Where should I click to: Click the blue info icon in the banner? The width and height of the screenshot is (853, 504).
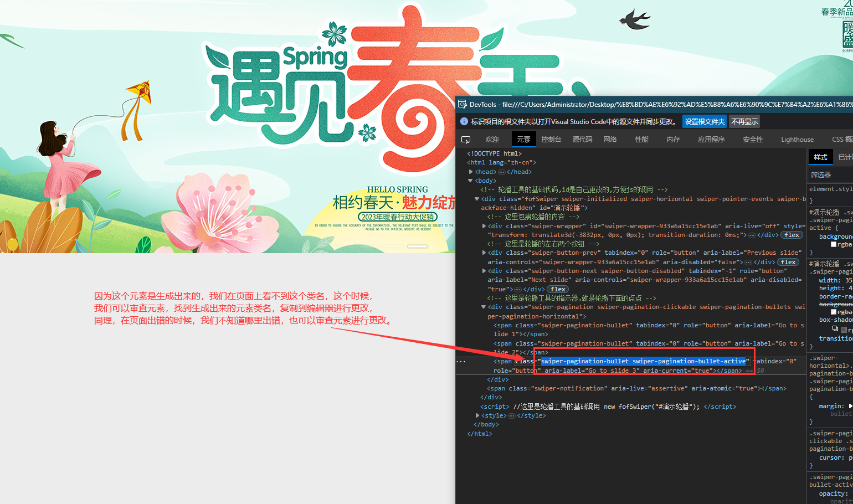[464, 121]
